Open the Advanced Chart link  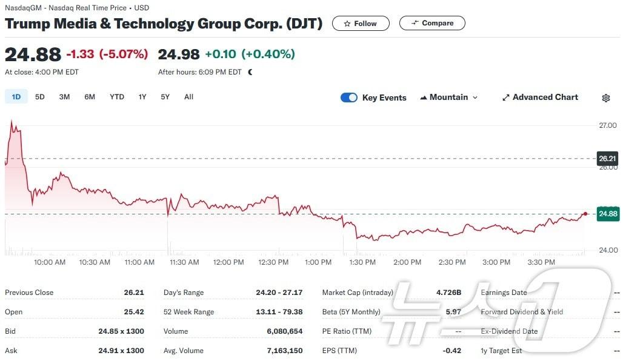tap(545, 98)
